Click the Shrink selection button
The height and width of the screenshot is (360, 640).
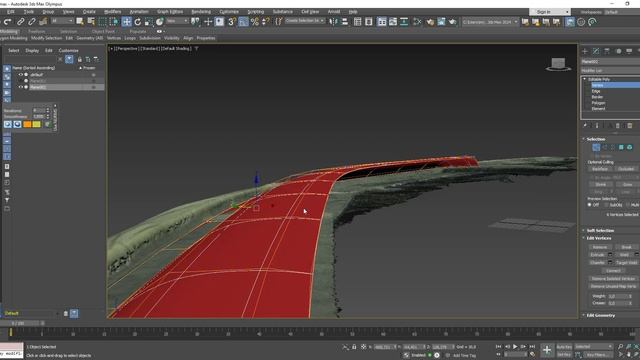(600, 185)
